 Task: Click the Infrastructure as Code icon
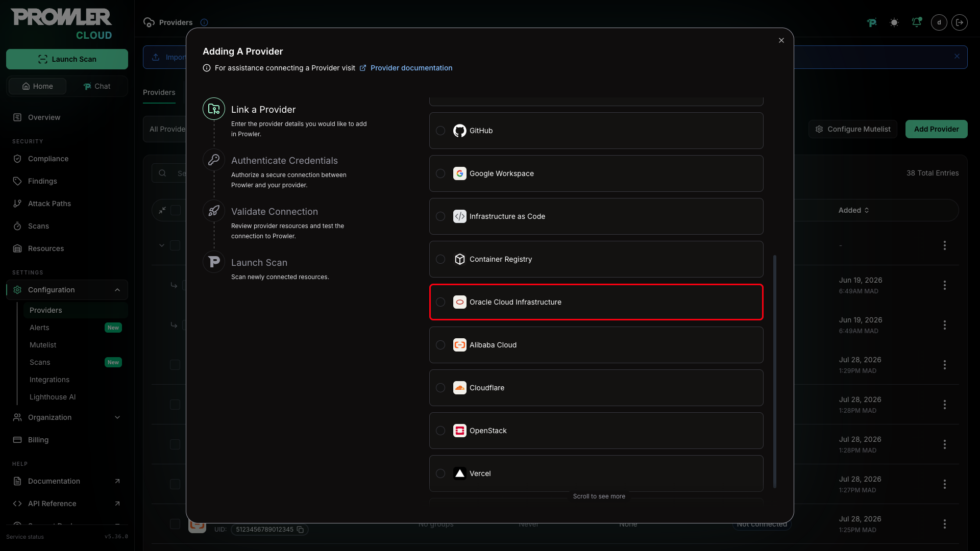click(x=460, y=216)
